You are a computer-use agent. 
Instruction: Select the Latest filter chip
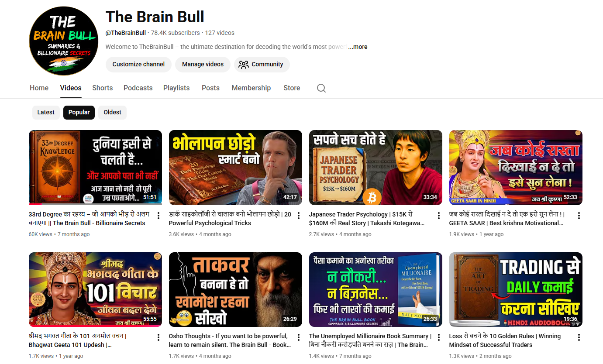46,112
